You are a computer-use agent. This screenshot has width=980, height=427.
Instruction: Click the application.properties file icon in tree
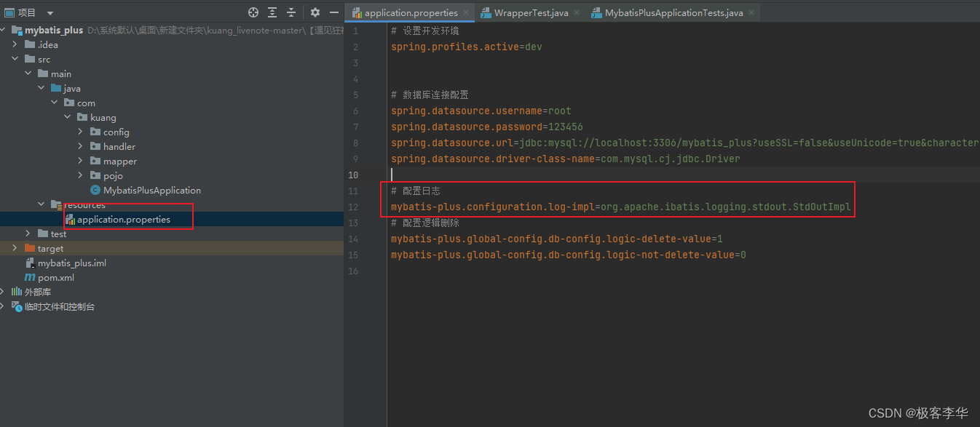tap(70, 219)
